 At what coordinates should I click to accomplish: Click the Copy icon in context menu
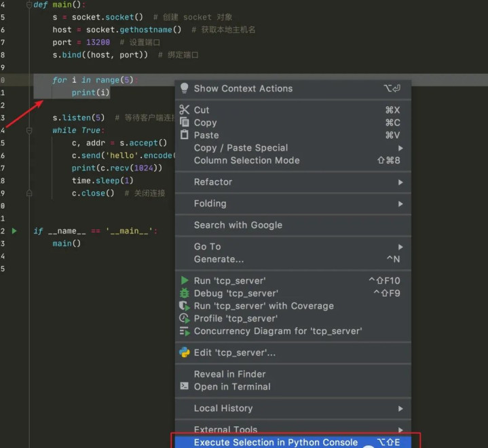184,123
